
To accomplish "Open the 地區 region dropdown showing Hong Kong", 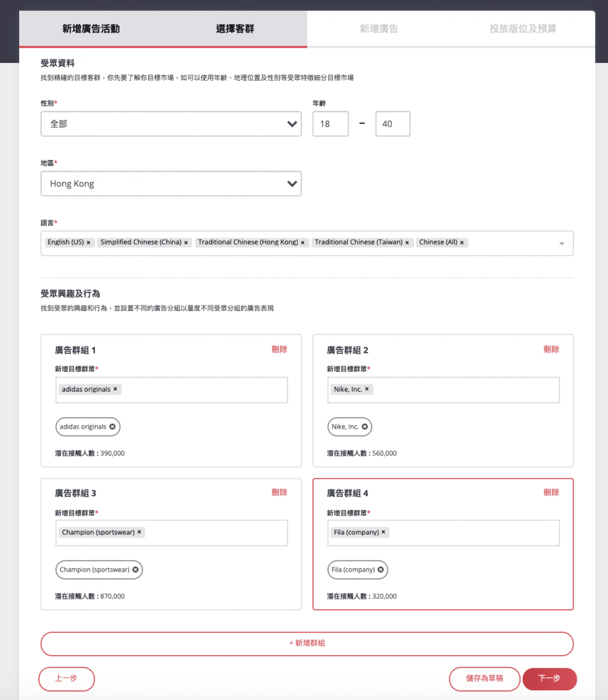I will point(171,183).
